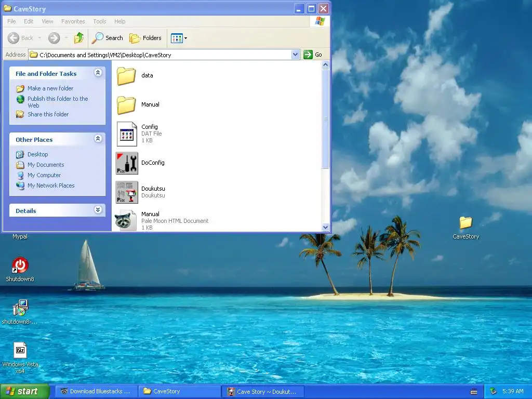The height and width of the screenshot is (399, 532).
Task: Switch to Download Bluestacks taskbar window
Action: point(96,392)
